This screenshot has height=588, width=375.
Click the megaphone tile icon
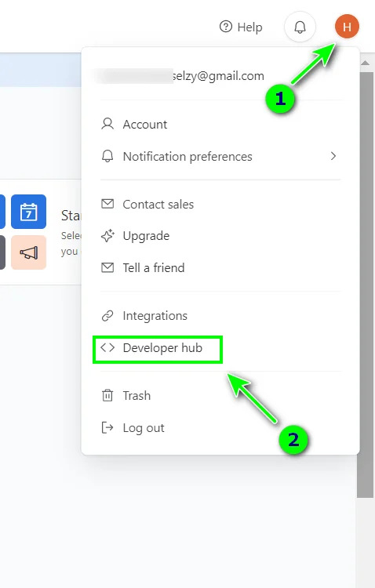(28, 252)
